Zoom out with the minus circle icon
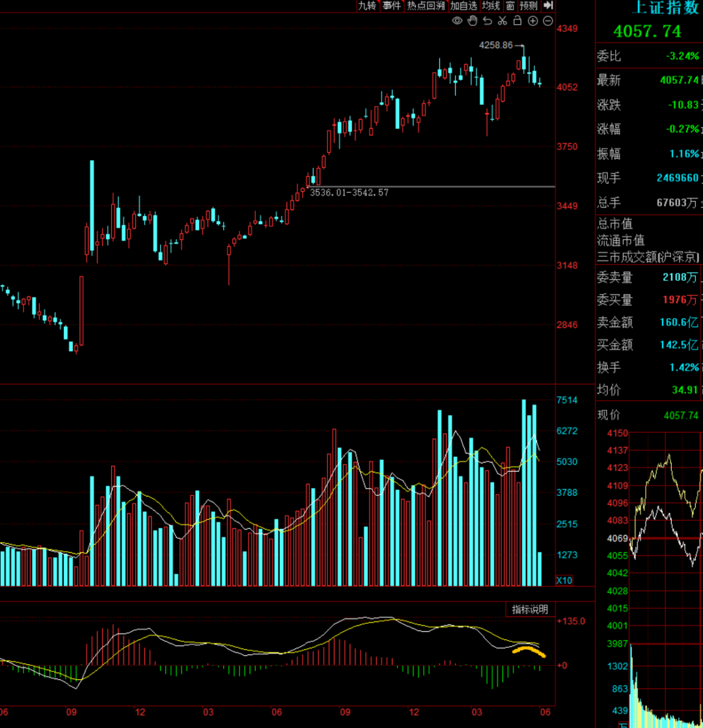Screen dimensions: 703x728 click(548, 21)
